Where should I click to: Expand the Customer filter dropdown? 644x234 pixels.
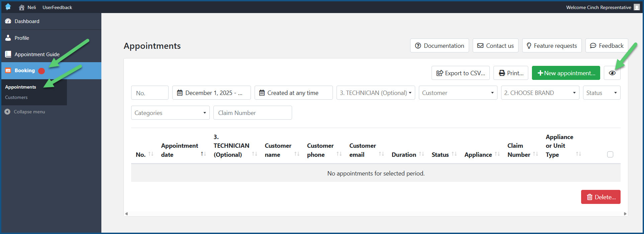[x=458, y=93]
